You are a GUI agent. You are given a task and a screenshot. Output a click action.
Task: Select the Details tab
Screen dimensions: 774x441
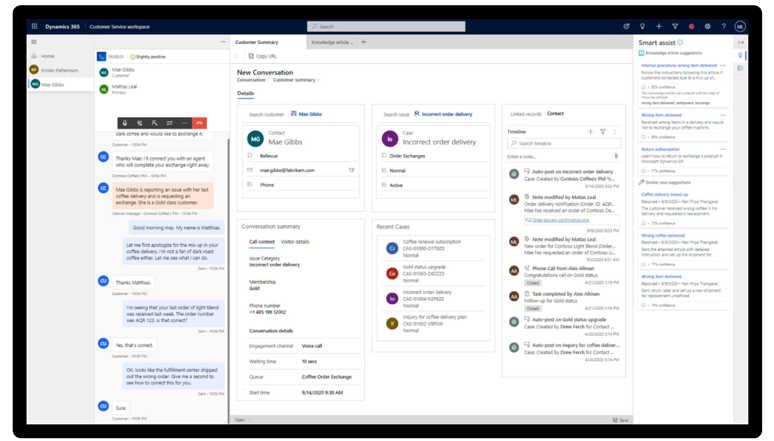pos(245,93)
